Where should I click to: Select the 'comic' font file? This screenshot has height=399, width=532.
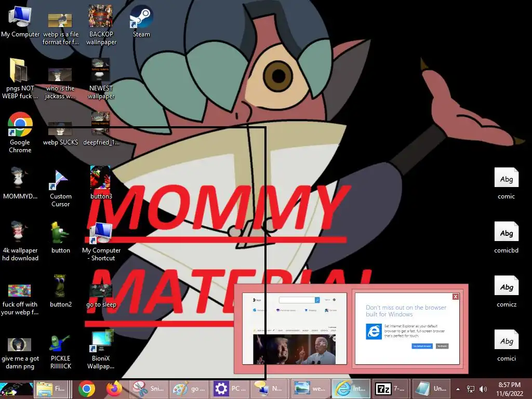tap(506, 183)
